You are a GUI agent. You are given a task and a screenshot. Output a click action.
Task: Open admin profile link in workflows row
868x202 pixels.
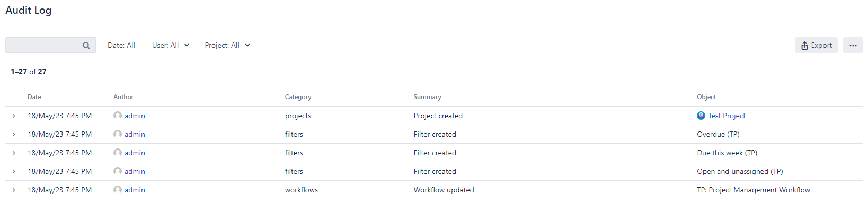coord(135,190)
